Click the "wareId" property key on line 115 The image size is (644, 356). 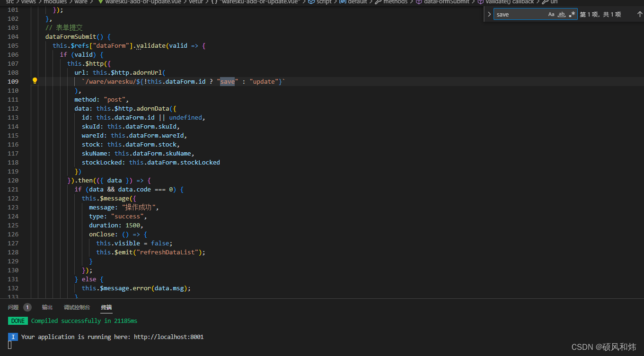click(93, 135)
